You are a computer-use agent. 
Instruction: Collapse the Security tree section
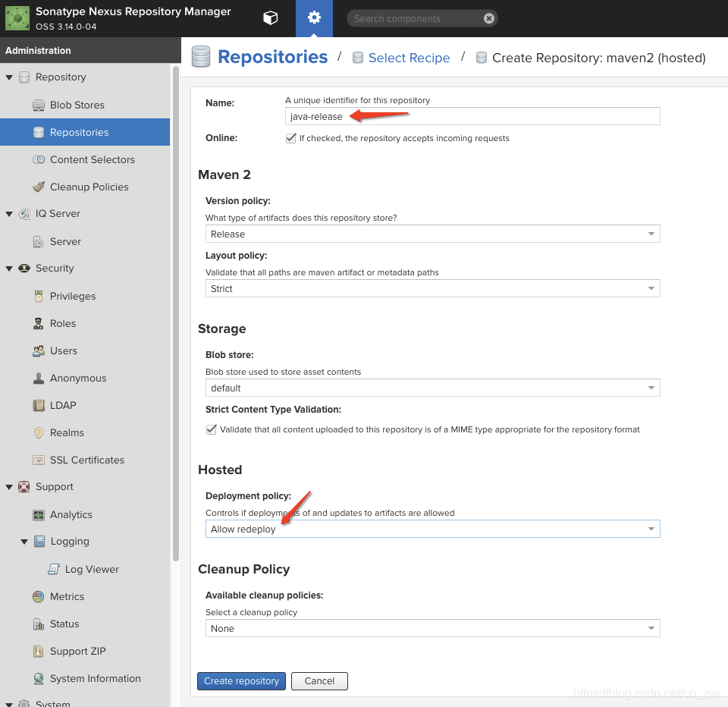coord(9,269)
